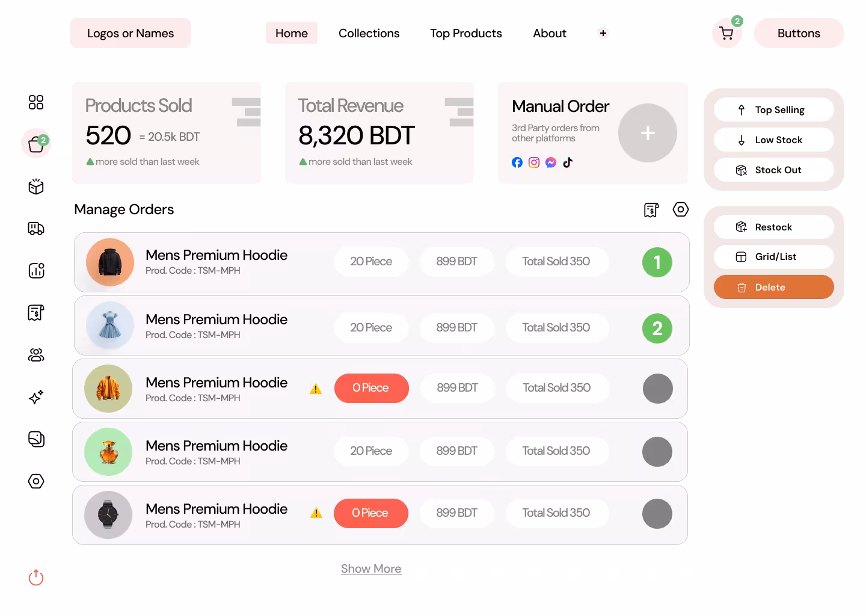Deselect the second row marked 2
The width and height of the screenshot is (866, 616).
coord(657,328)
